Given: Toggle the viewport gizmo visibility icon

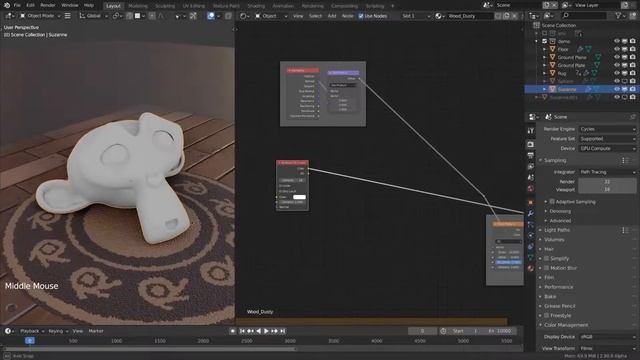Looking at the screenshot, I should (x=193, y=16).
